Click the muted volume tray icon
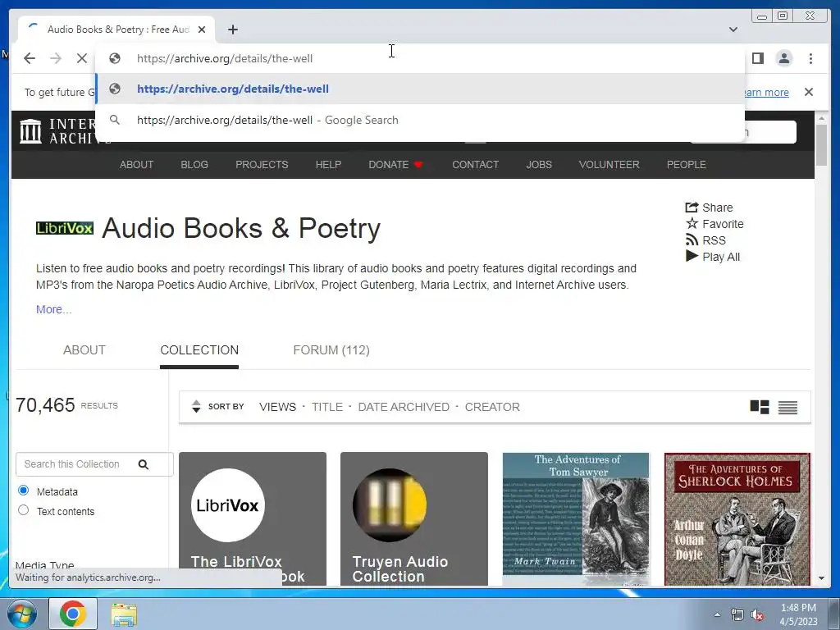This screenshot has height=630, width=840. pyautogui.click(x=757, y=615)
